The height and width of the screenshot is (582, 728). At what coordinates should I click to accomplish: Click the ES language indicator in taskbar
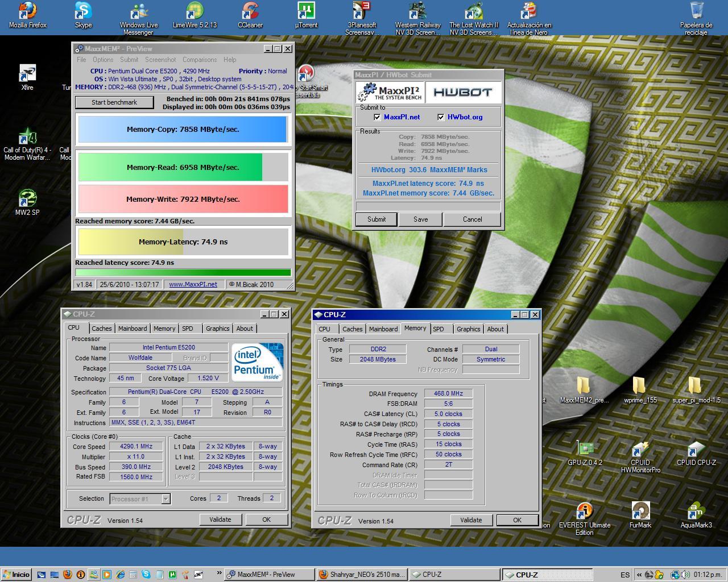625,575
